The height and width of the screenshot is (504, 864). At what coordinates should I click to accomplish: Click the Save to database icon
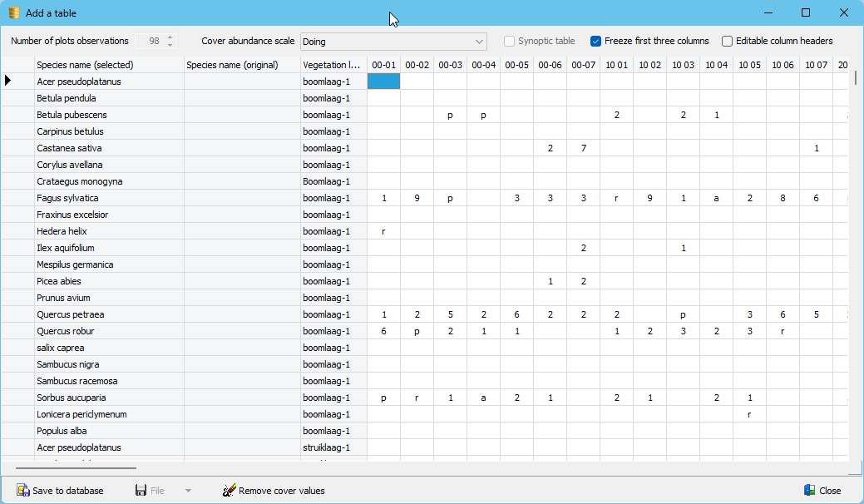tap(22, 491)
